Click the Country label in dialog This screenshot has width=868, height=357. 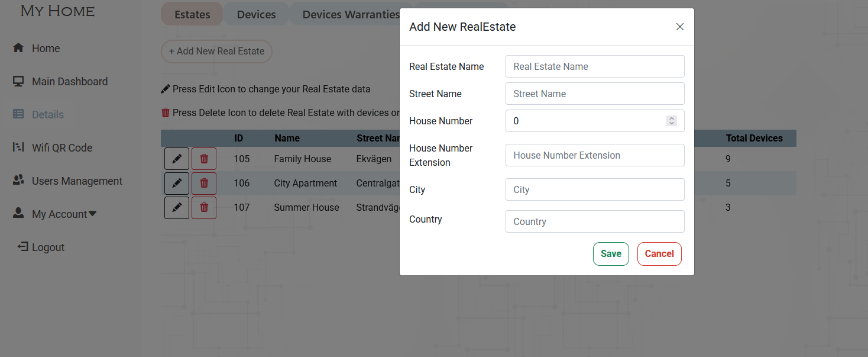tap(426, 219)
